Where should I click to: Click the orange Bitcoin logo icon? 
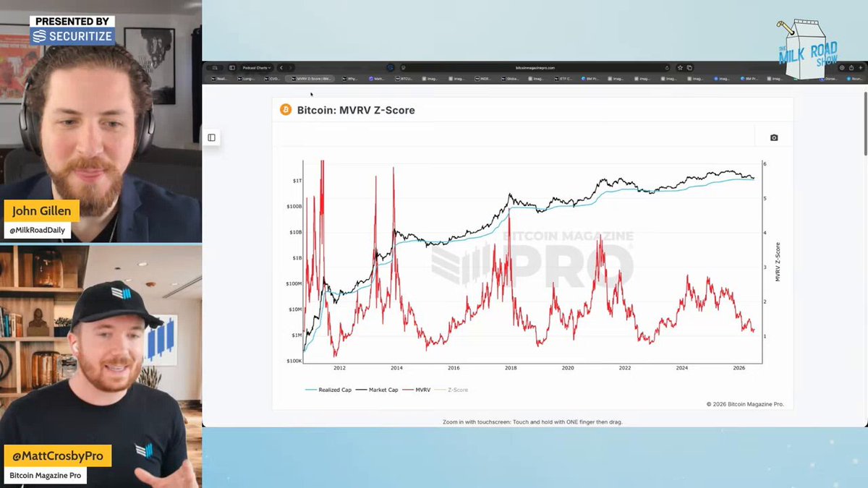pyautogui.click(x=286, y=110)
